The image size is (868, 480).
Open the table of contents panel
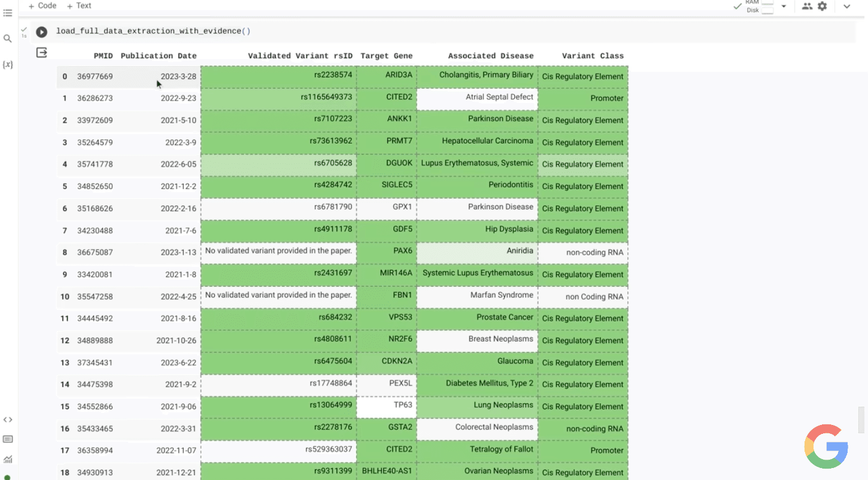click(8, 13)
